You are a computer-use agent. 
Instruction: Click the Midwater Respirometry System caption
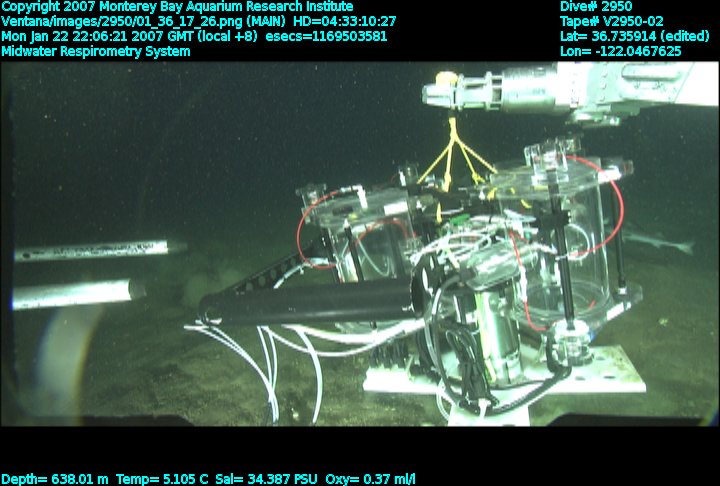pyautogui.click(x=96, y=51)
